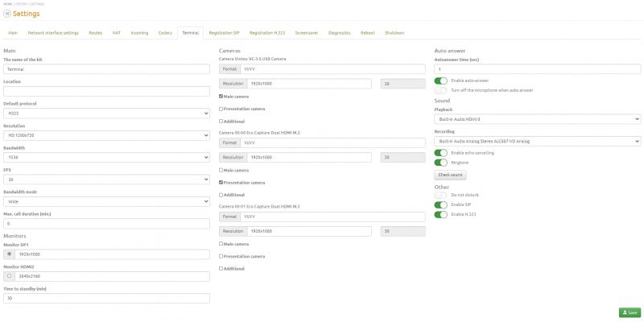Expand the Bandwidth dropdown showing 1536
The image size is (644, 322).
coord(106,157)
